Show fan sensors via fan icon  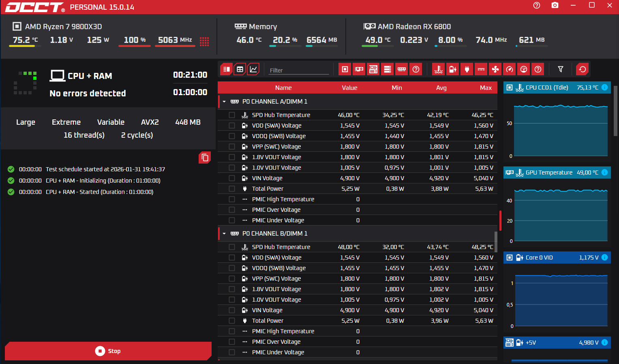click(x=495, y=69)
